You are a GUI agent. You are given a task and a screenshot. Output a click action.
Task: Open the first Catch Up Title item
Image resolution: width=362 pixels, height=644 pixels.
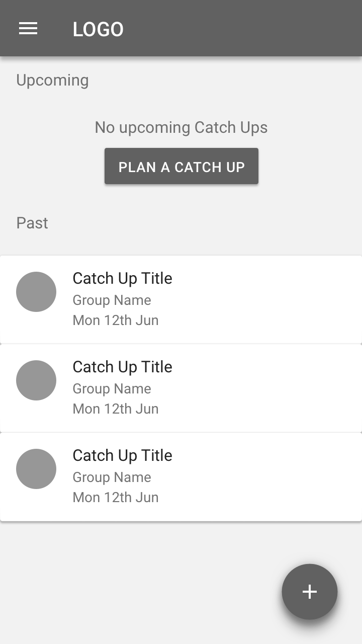click(x=122, y=278)
